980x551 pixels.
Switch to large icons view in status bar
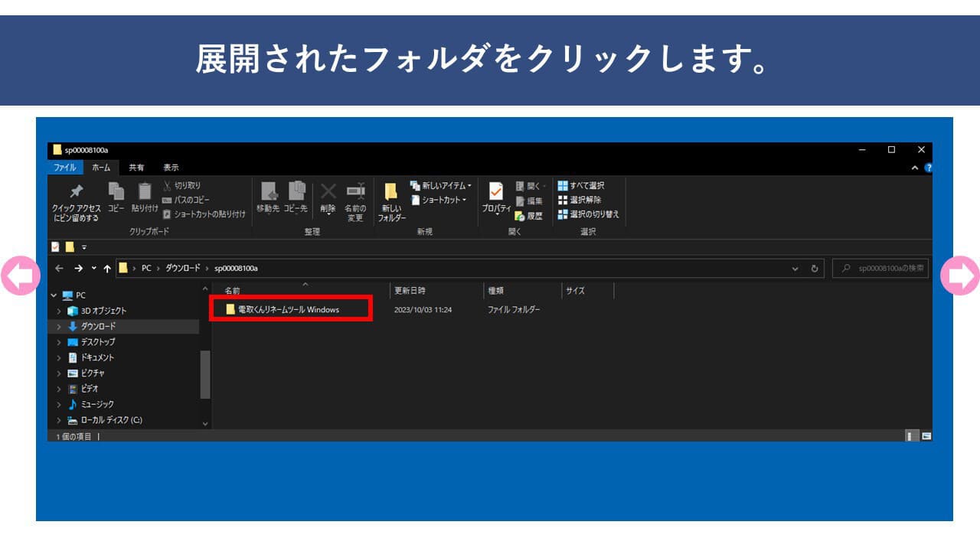click(926, 436)
